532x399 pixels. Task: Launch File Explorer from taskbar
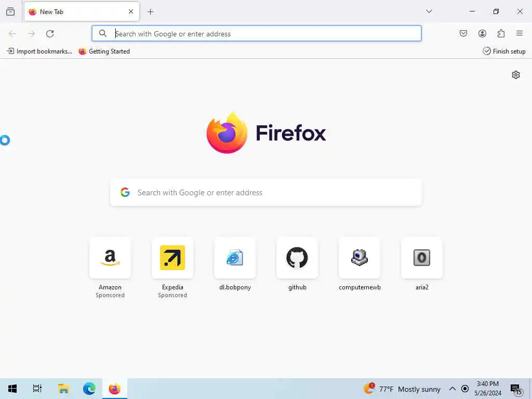(x=63, y=389)
